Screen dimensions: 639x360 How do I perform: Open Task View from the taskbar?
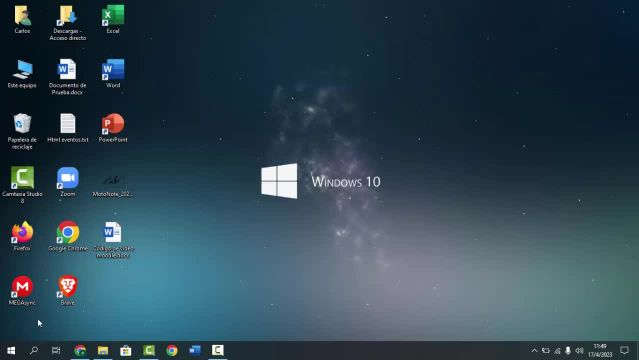56,350
